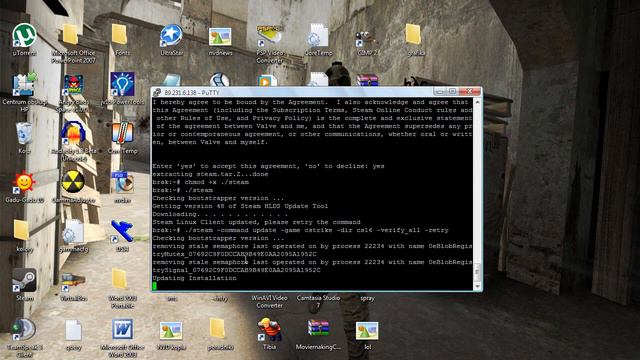640x360 pixels.
Task: Select the Audacity 1.3 Beta shortcut
Action: [x=73, y=134]
